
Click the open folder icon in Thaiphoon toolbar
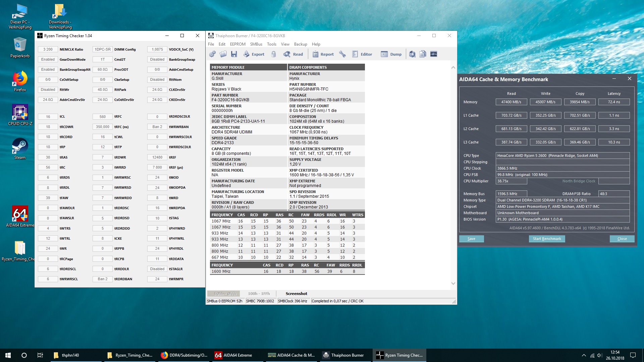click(x=223, y=54)
